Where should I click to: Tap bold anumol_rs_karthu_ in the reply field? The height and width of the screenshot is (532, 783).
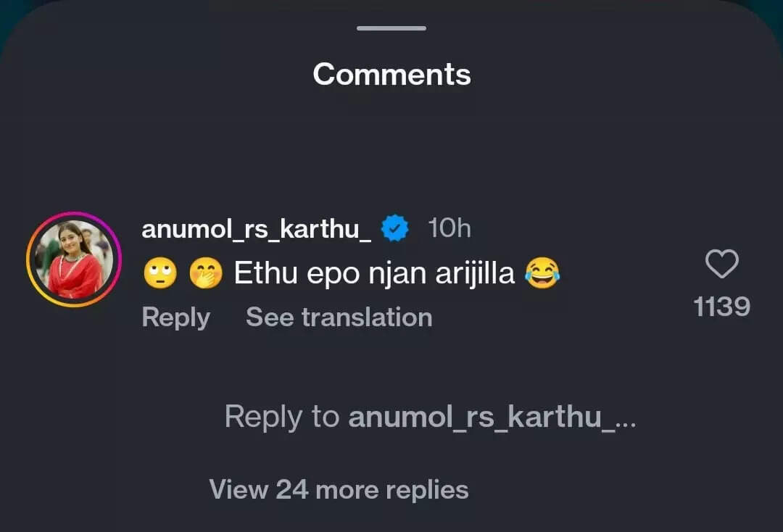[482, 417]
